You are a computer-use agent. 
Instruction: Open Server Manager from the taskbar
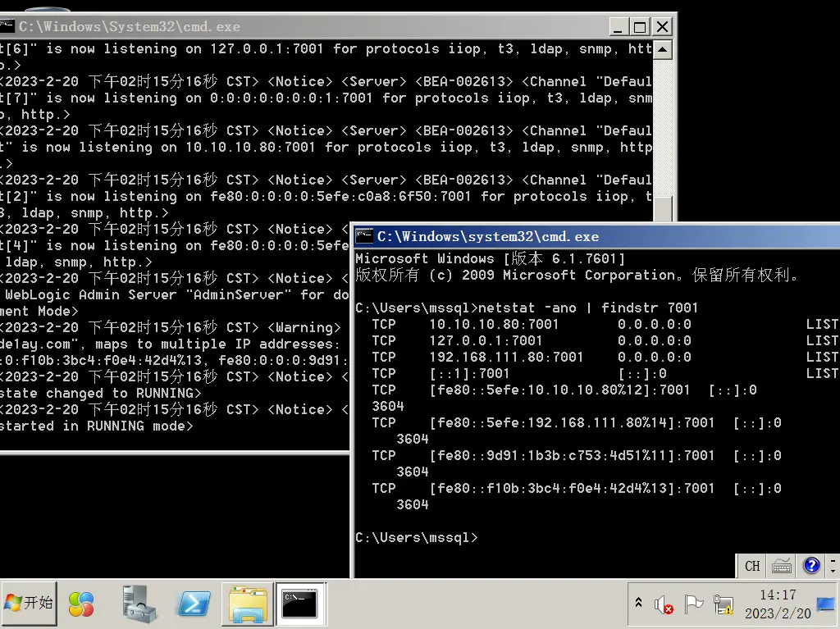(139, 604)
